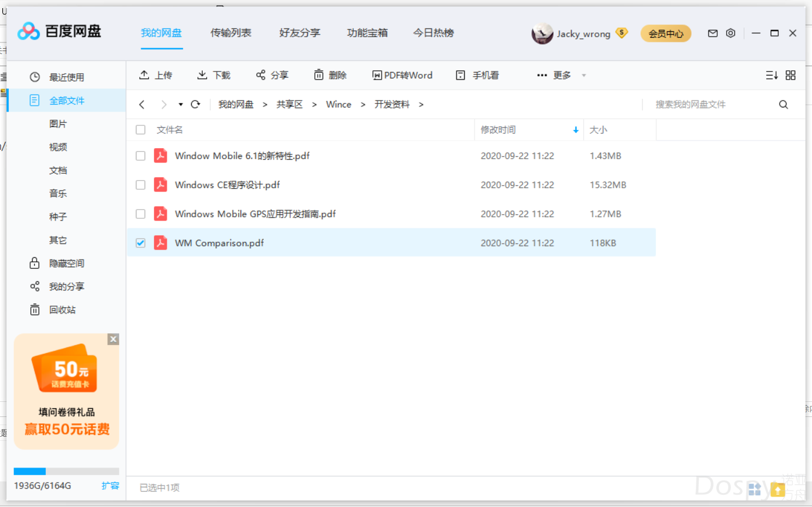Open 隐藏空间 in sidebar
The image size is (812, 507).
(66, 263)
